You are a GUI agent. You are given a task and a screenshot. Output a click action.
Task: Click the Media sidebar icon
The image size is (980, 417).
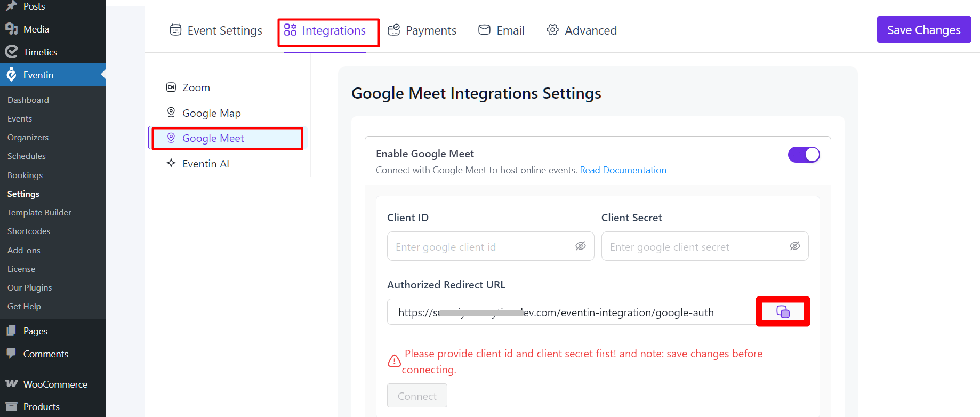(x=11, y=29)
